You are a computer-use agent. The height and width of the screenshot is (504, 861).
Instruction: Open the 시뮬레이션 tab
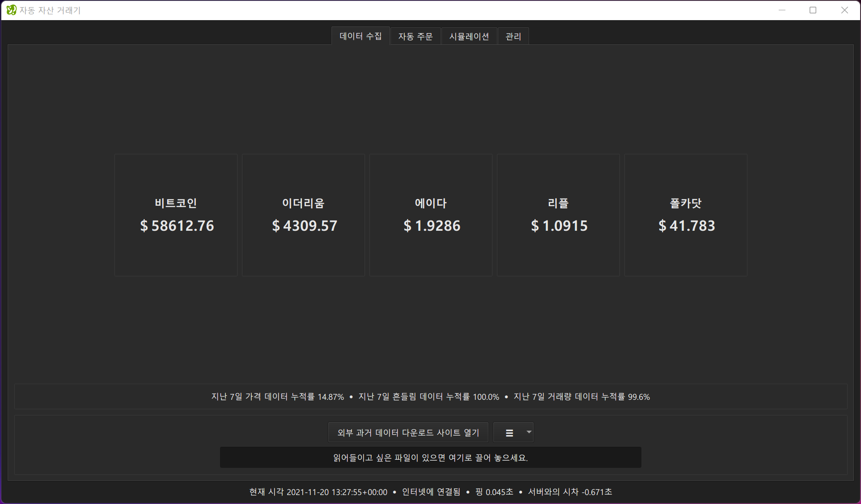pyautogui.click(x=469, y=36)
